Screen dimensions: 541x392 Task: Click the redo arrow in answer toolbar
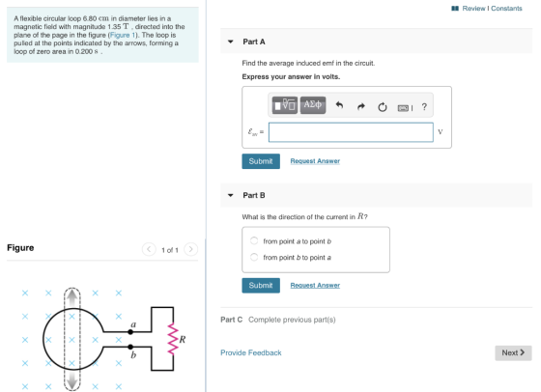point(361,106)
